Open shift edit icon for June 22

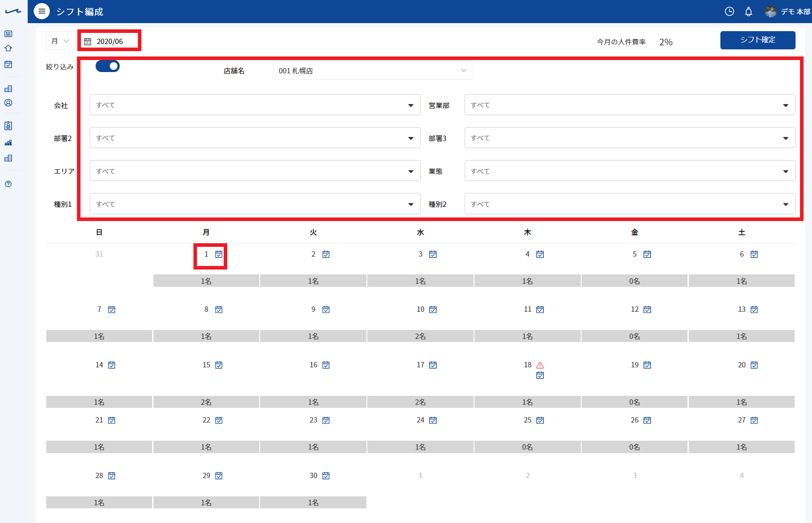(219, 420)
